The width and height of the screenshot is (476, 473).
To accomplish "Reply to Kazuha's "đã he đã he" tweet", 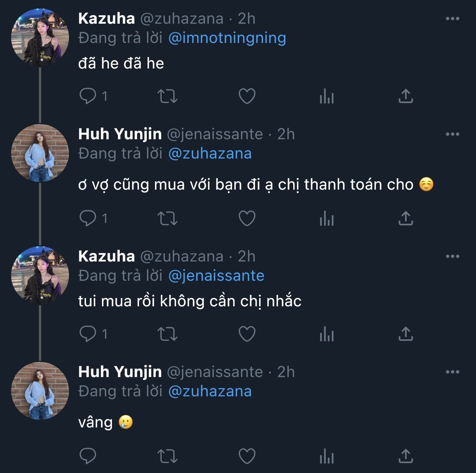I will (88, 96).
